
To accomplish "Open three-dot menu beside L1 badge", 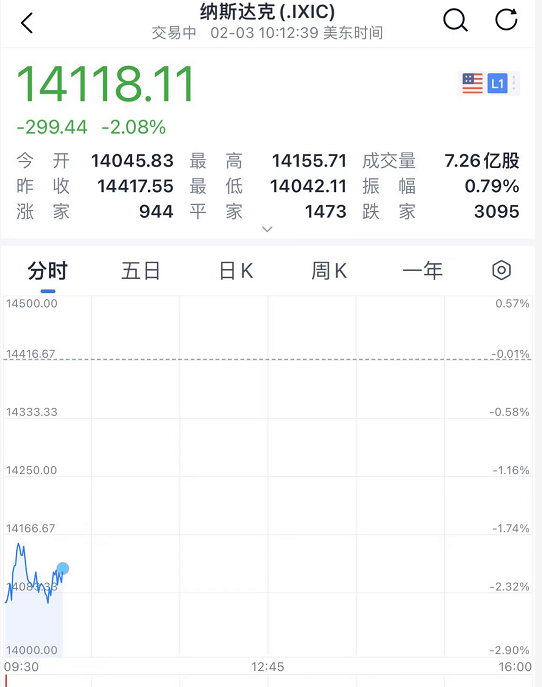I will [x=514, y=83].
